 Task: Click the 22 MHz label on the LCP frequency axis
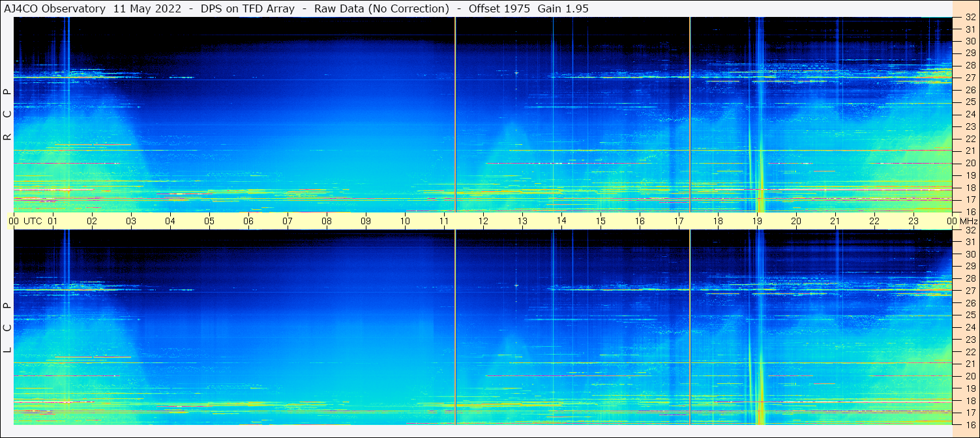coord(970,351)
